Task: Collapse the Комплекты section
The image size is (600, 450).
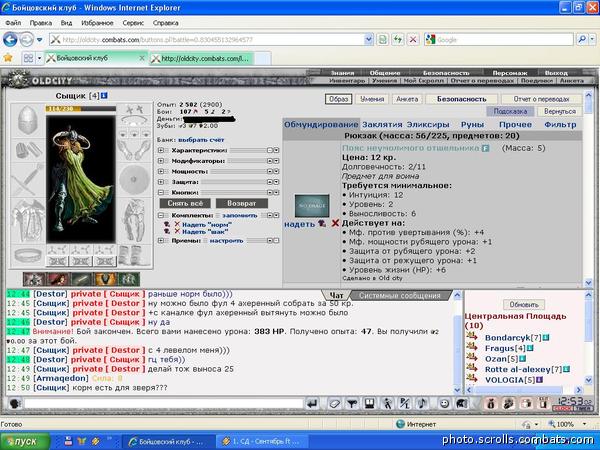Action: [161, 215]
